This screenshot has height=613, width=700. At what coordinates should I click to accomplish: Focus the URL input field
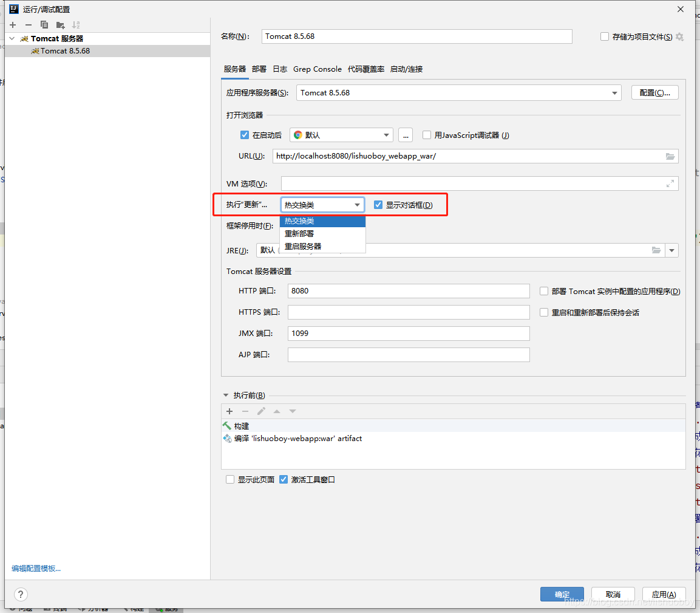click(x=475, y=156)
